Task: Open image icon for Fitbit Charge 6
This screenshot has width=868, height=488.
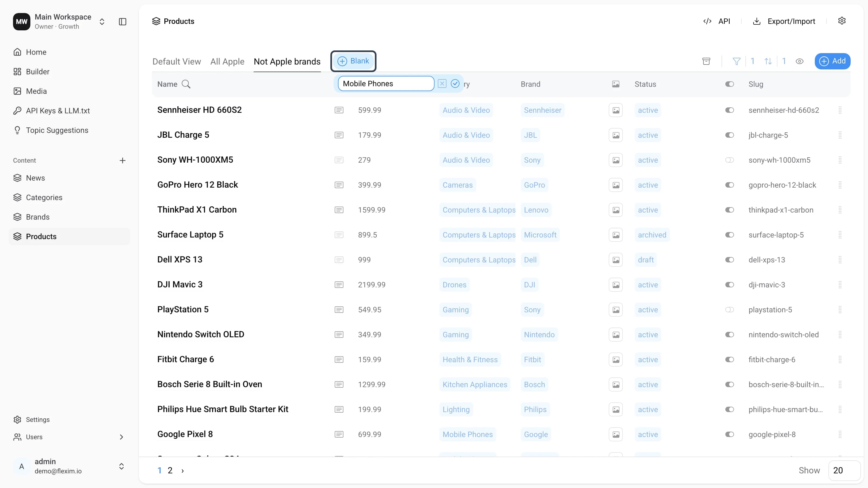Action: (x=616, y=359)
